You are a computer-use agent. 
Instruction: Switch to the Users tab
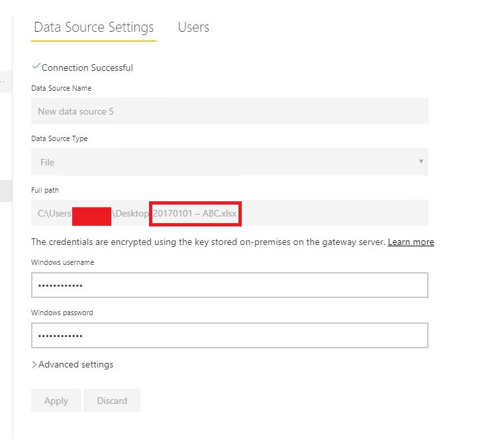pos(193,27)
